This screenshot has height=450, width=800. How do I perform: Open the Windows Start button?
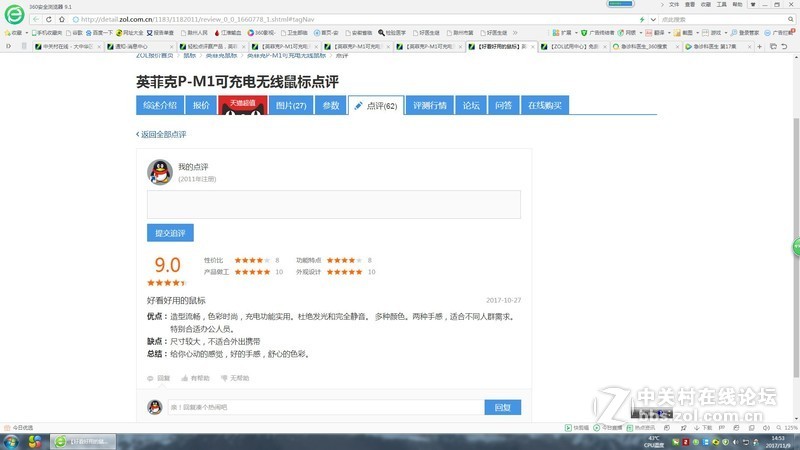pos(11,441)
